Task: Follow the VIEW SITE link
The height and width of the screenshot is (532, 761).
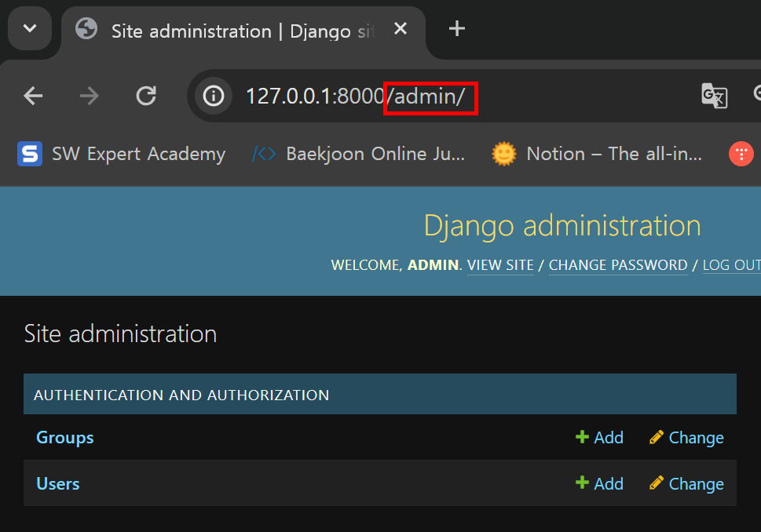Action: tap(500, 265)
